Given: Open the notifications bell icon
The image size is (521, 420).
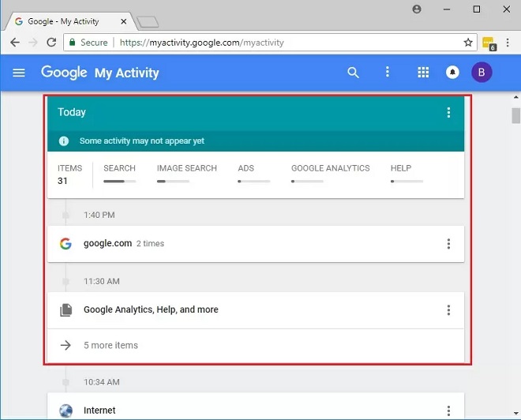Looking at the screenshot, I should click(x=452, y=73).
